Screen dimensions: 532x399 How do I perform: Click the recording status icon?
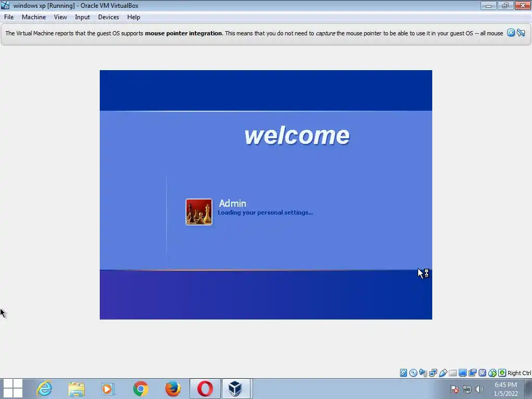(472, 373)
